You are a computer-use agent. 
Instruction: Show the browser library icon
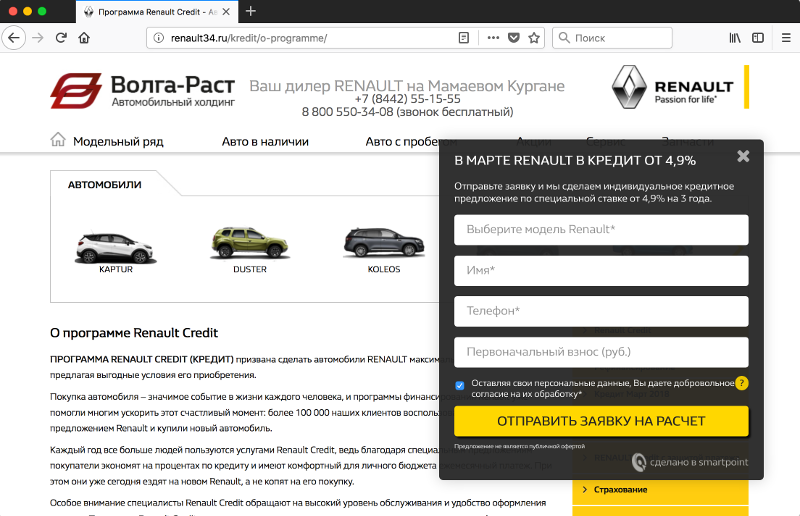[735, 38]
